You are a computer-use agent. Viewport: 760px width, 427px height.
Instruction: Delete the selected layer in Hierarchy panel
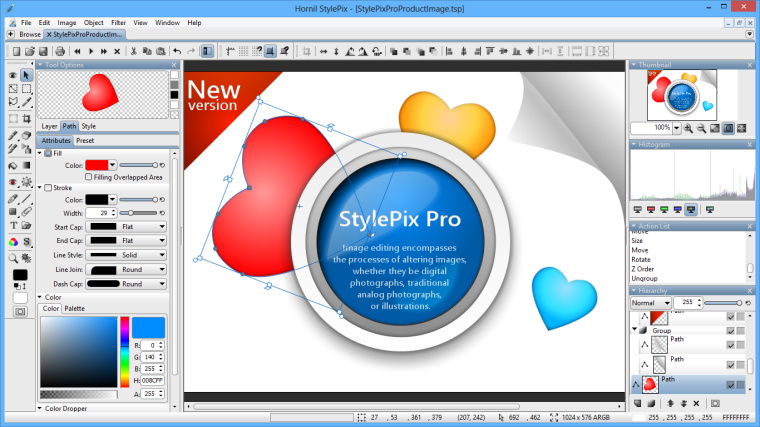click(x=697, y=403)
